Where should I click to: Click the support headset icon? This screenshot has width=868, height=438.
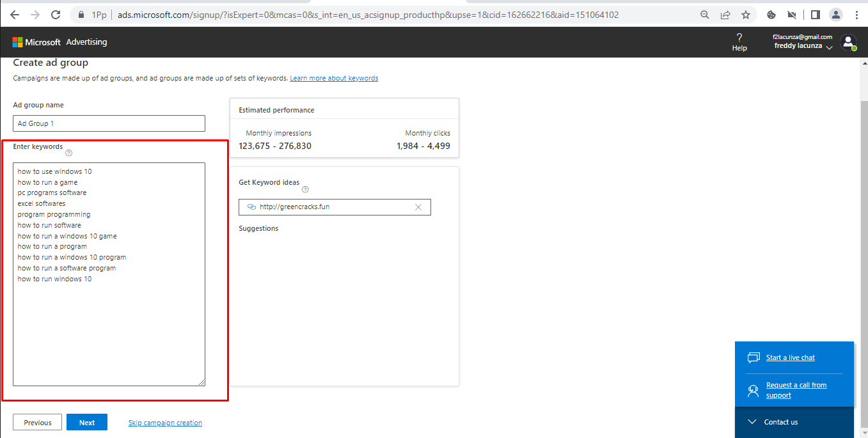pyautogui.click(x=754, y=389)
